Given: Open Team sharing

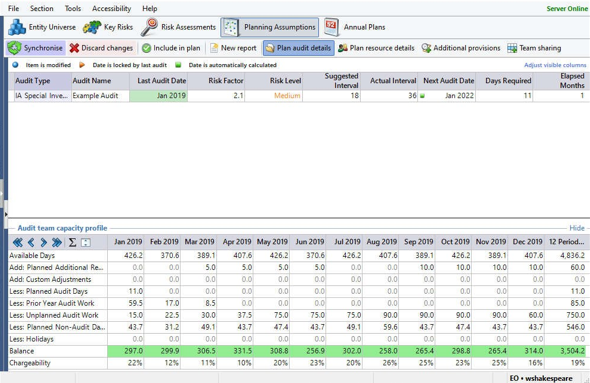Looking at the screenshot, I should pos(534,48).
